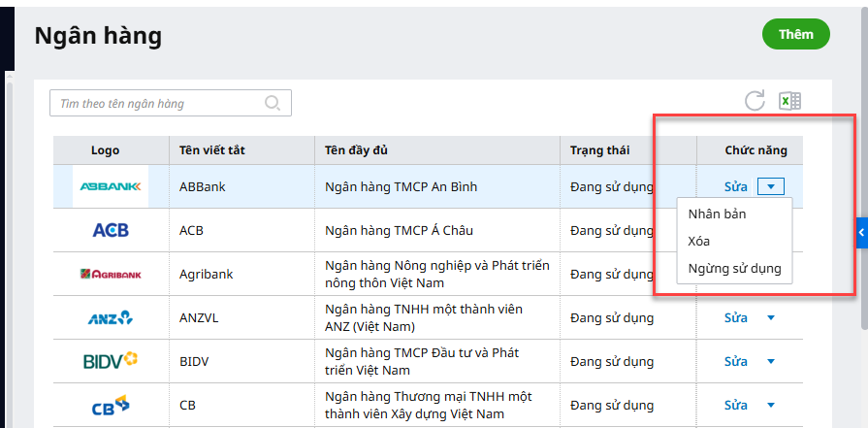Export bank list to Excel
This screenshot has width=868, height=428.
point(789,101)
